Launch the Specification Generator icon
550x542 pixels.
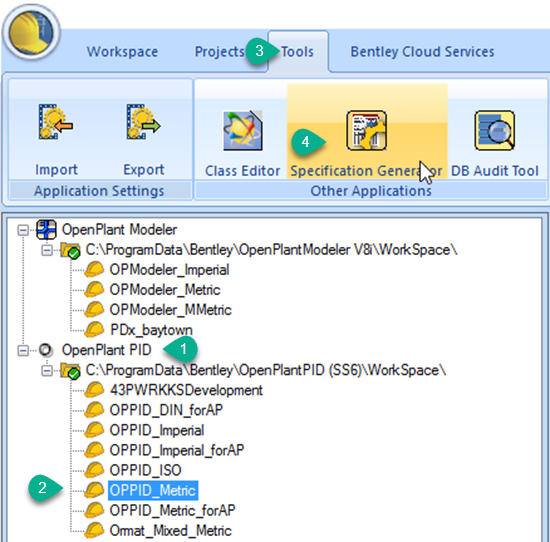pyautogui.click(x=367, y=131)
